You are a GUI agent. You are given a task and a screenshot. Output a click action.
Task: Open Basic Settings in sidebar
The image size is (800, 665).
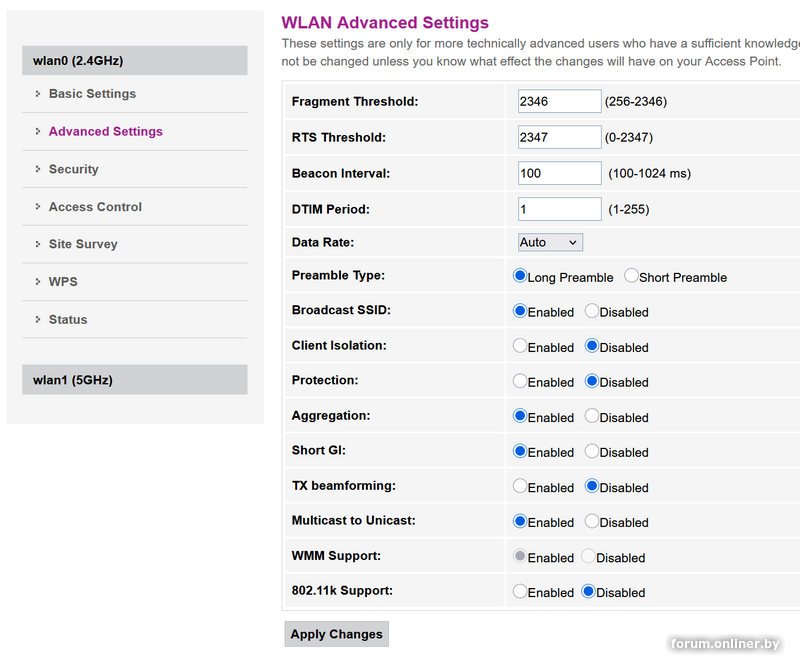click(x=92, y=94)
